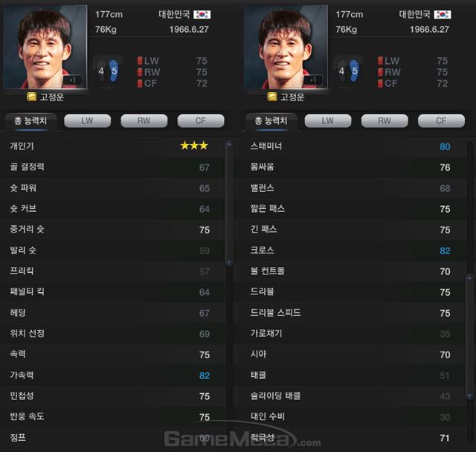Click red LW position marker on left card

140,61
